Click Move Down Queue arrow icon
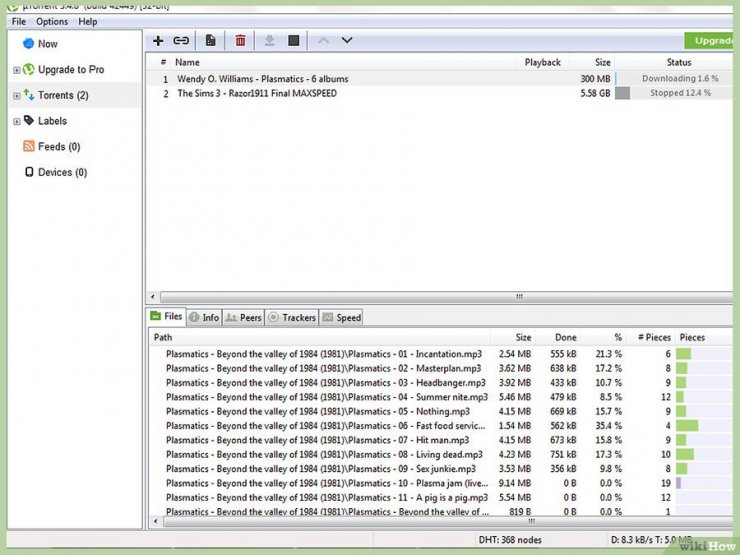740x555 pixels. coord(347,41)
